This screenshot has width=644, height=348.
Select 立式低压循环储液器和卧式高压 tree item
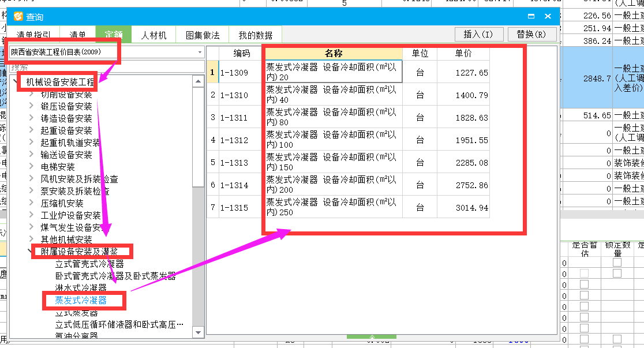coord(119,324)
